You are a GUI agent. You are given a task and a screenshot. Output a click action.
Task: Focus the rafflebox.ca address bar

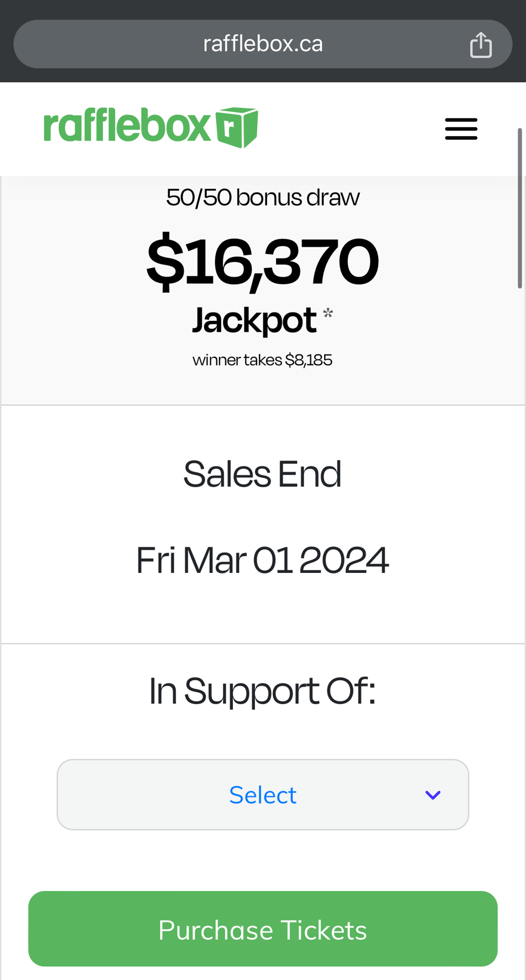pyautogui.click(x=262, y=44)
